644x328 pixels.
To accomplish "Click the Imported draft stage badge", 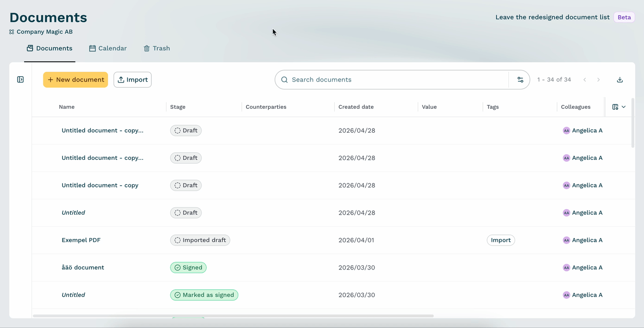I will [x=200, y=240].
